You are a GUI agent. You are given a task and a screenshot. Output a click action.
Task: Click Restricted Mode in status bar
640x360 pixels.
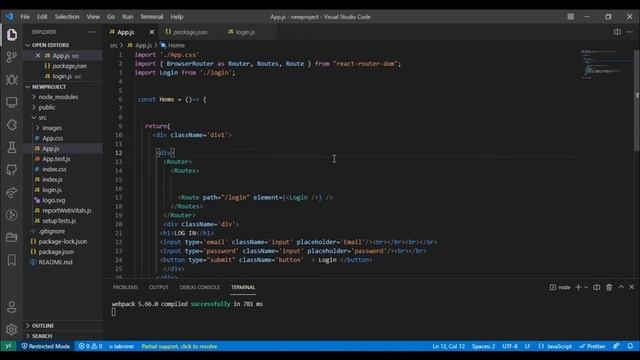pyautogui.click(x=46, y=346)
